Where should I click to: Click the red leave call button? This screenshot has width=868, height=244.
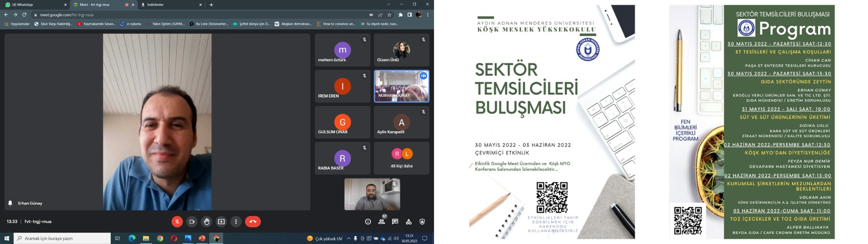[x=253, y=222]
